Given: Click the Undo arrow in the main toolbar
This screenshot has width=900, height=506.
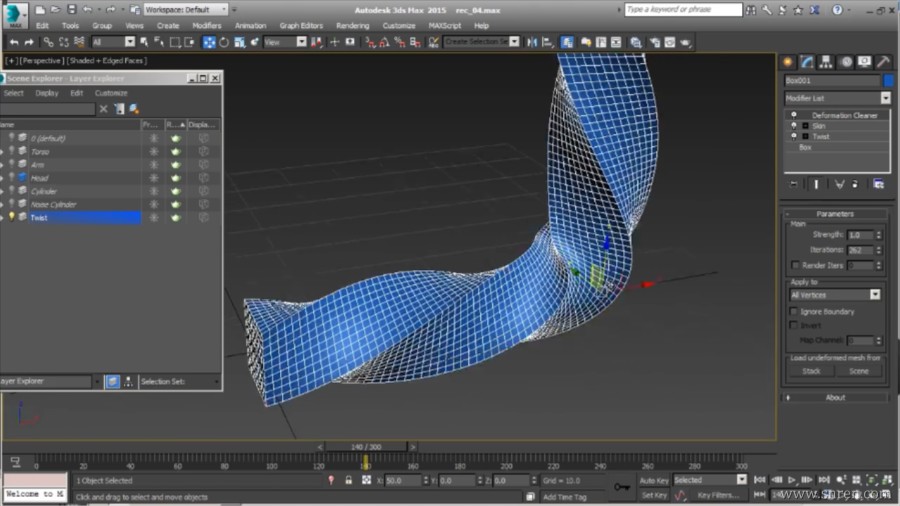Looking at the screenshot, I should (x=14, y=43).
